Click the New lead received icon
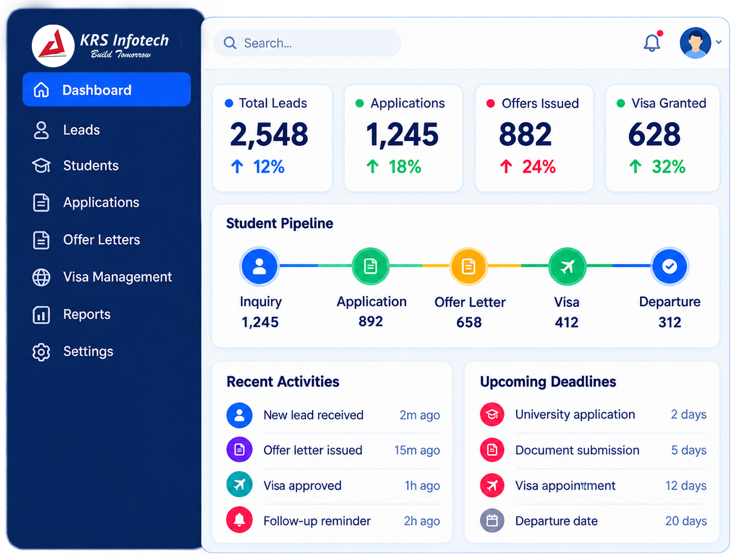Screen dimensions: 737x560 tap(239, 415)
